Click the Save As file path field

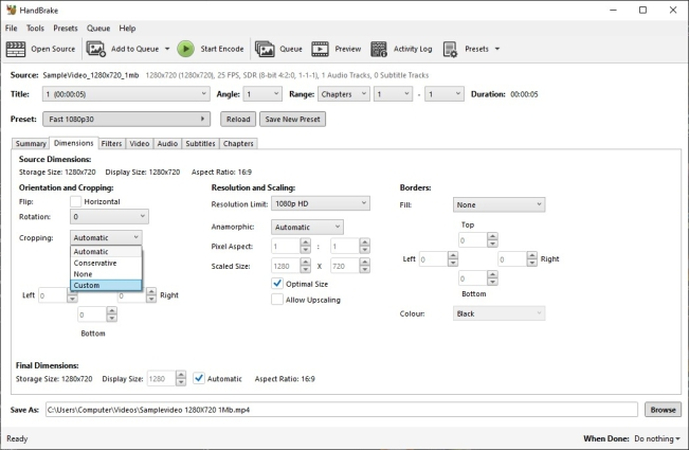340,409
